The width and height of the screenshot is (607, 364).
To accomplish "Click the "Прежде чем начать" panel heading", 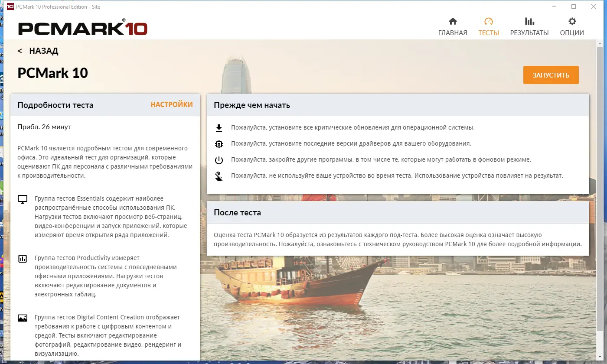I will click(252, 105).
